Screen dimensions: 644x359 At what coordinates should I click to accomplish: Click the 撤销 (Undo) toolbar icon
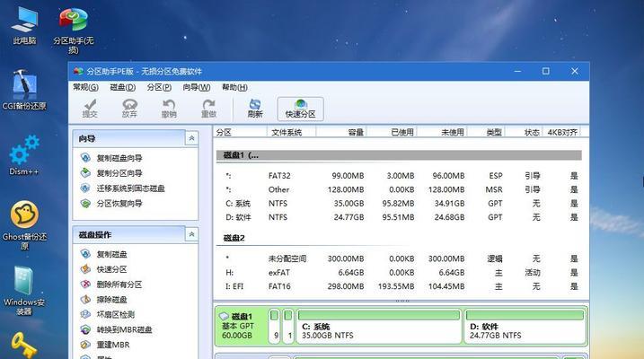coord(169,109)
